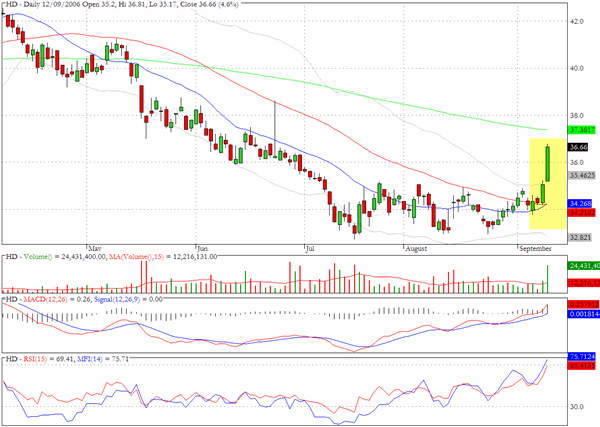
Task: Click the tall green candlestick at 36.66
Action: [548, 164]
